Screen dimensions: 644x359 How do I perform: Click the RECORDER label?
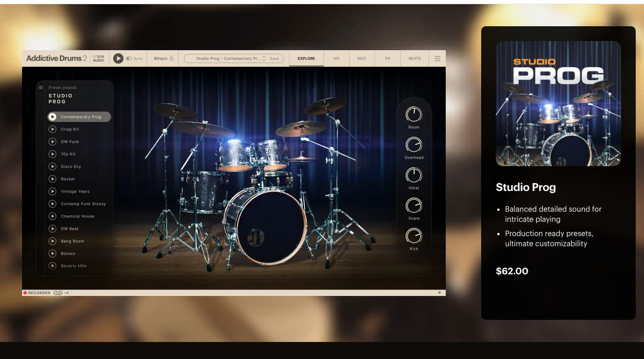(x=40, y=293)
